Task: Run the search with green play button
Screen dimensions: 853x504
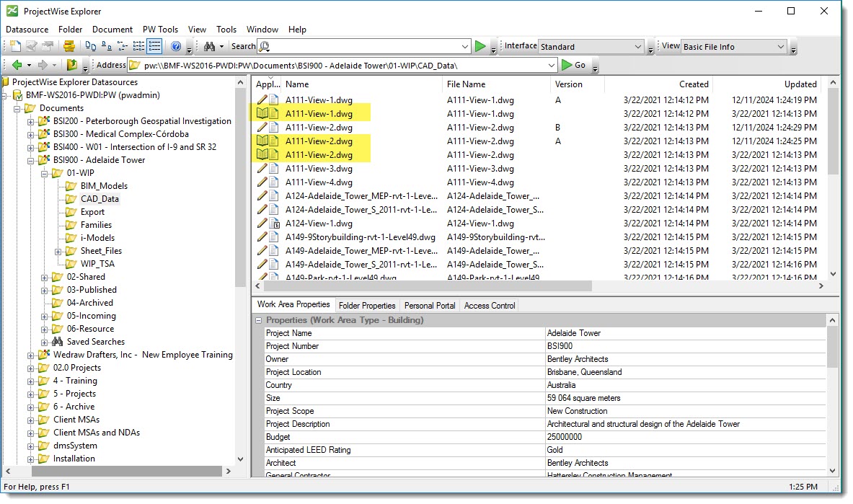Action: pyautogui.click(x=480, y=47)
